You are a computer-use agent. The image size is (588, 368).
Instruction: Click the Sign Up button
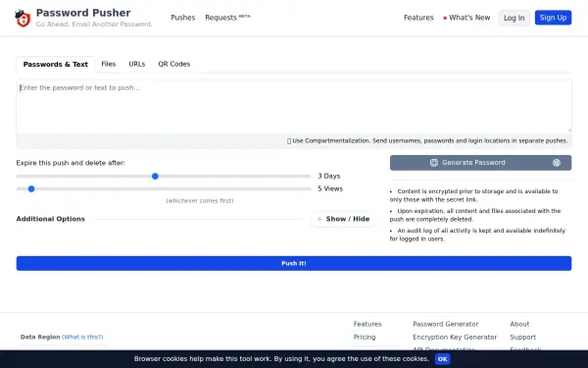(553, 18)
